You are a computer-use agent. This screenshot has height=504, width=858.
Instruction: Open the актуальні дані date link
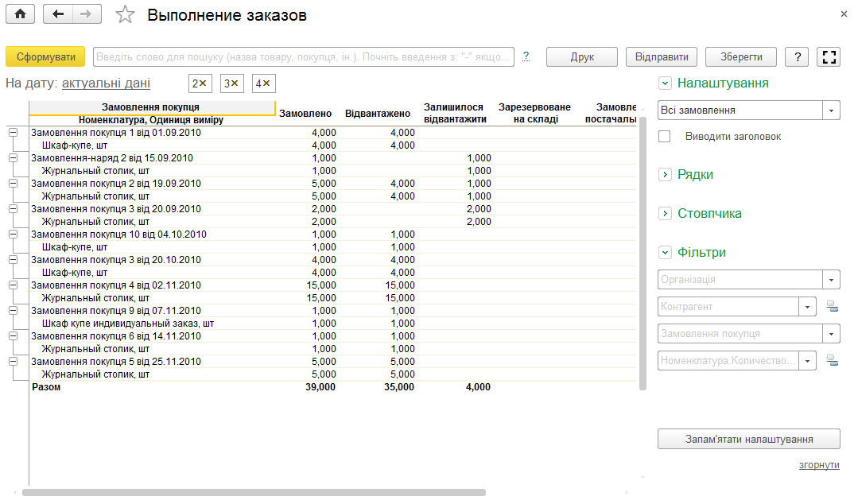point(106,83)
